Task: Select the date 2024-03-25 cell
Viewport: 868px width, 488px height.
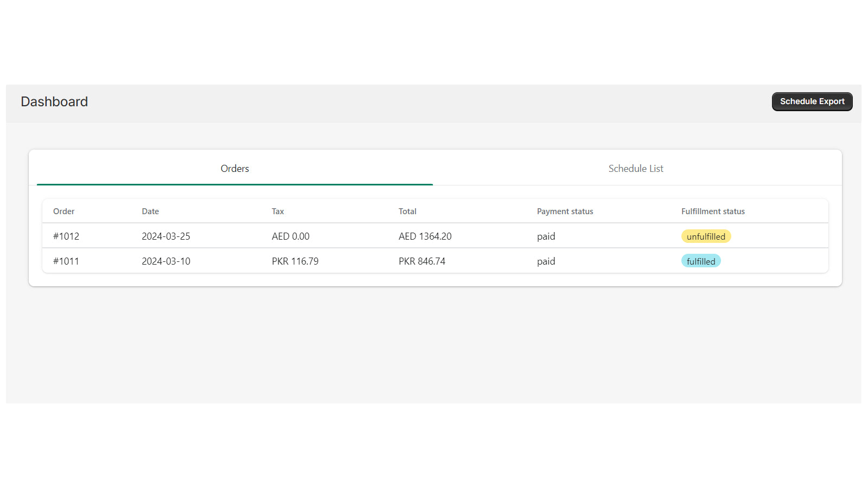Action: (x=166, y=236)
